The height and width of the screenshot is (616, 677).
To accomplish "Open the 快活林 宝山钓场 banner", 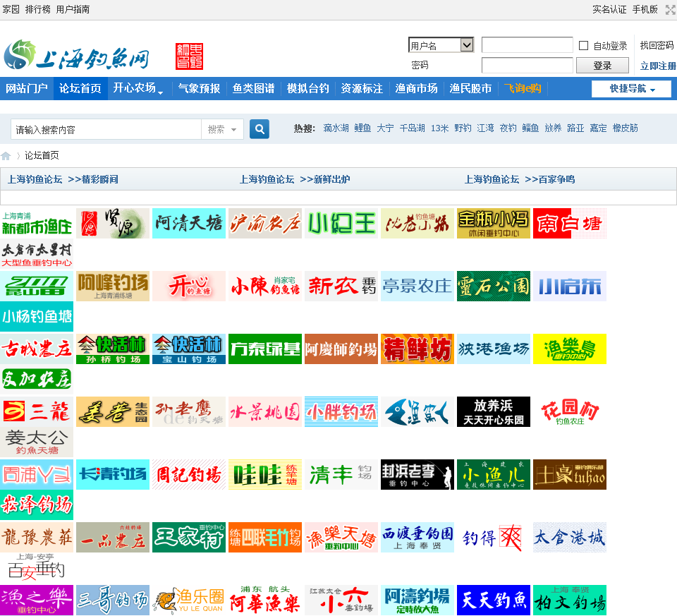I will click(189, 349).
